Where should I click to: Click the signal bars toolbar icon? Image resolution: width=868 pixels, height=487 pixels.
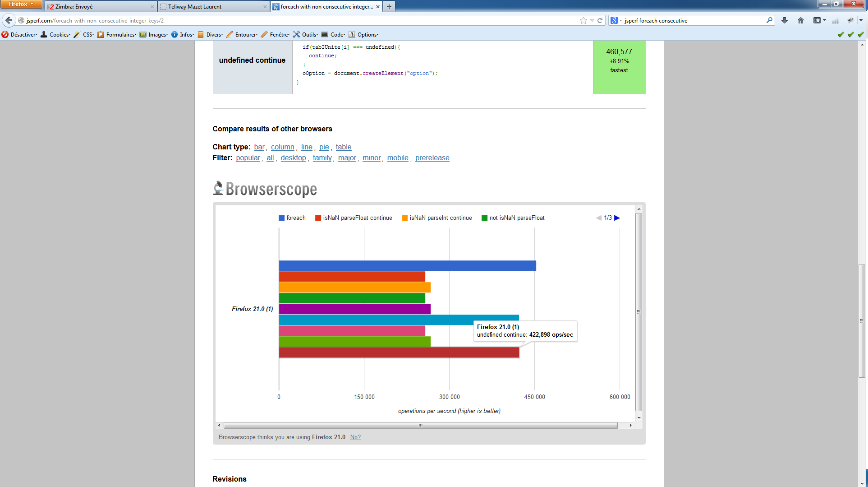(x=836, y=20)
